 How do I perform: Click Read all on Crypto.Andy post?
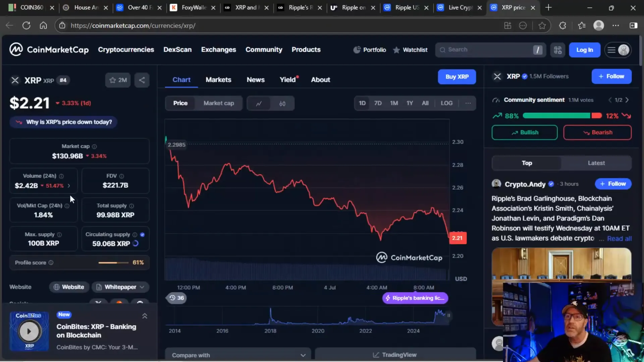pos(619,239)
